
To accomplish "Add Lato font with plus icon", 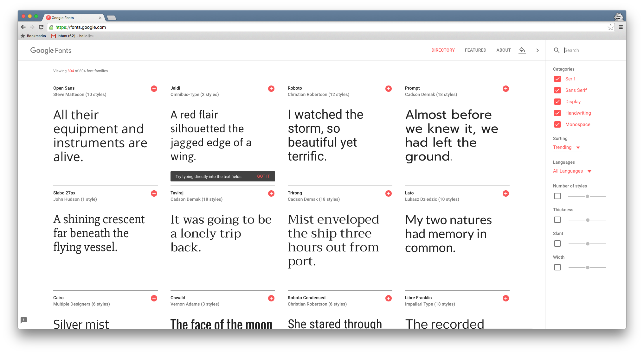I will (506, 193).
